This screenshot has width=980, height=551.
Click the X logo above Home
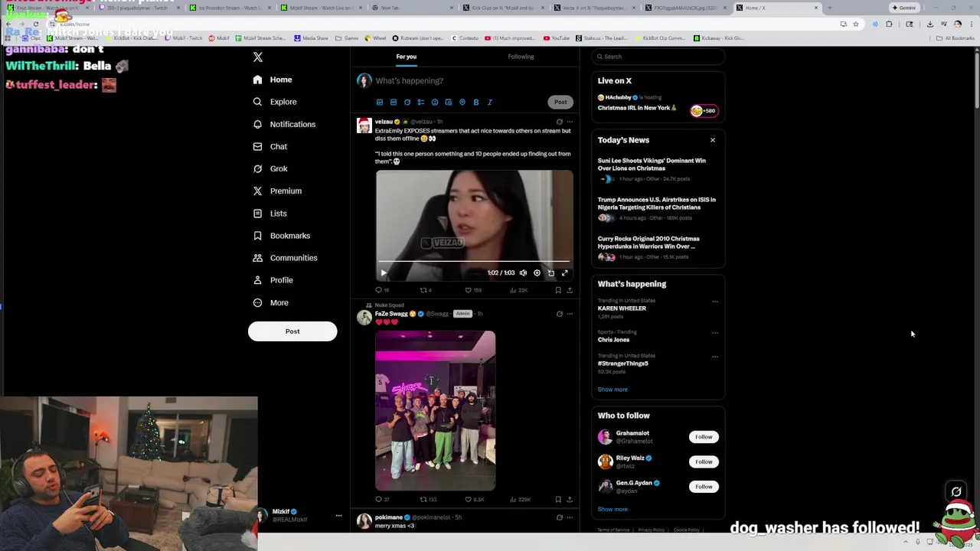click(258, 57)
